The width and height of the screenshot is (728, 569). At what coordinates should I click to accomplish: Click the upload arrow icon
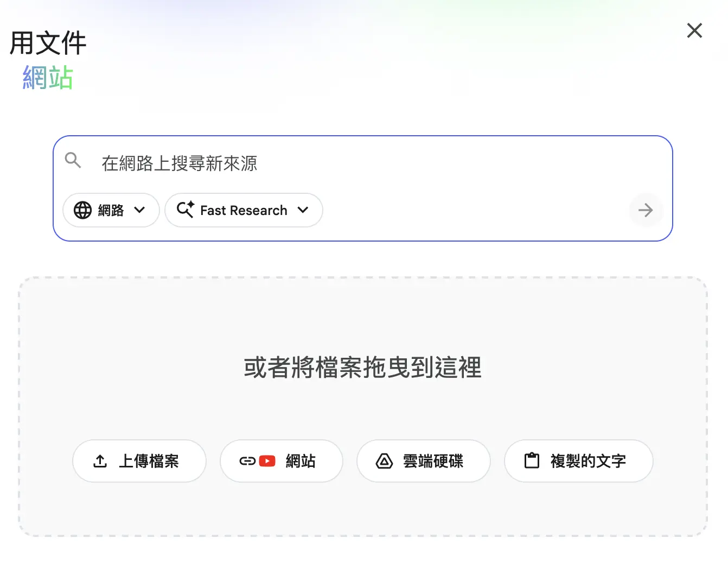coord(100,461)
